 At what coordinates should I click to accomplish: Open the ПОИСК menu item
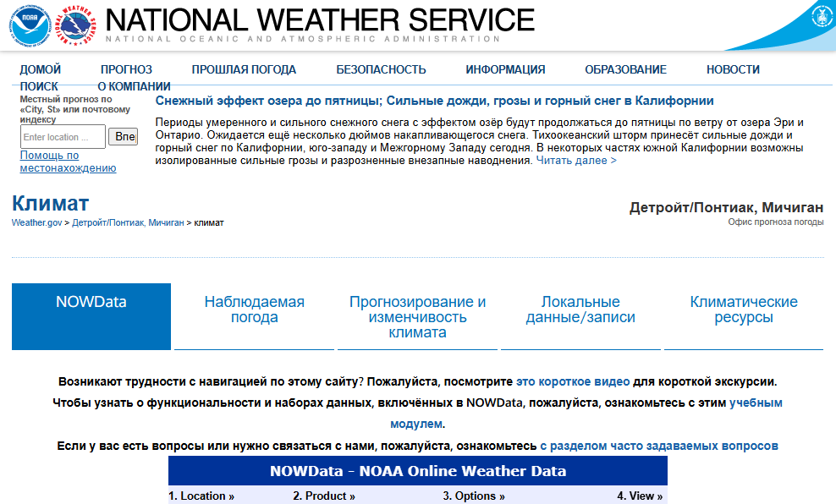(x=39, y=86)
